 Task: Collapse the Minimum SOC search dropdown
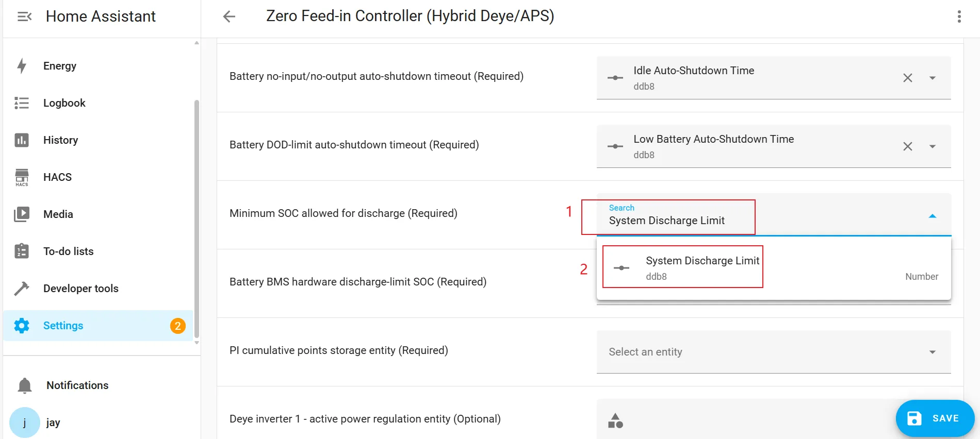(x=933, y=216)
